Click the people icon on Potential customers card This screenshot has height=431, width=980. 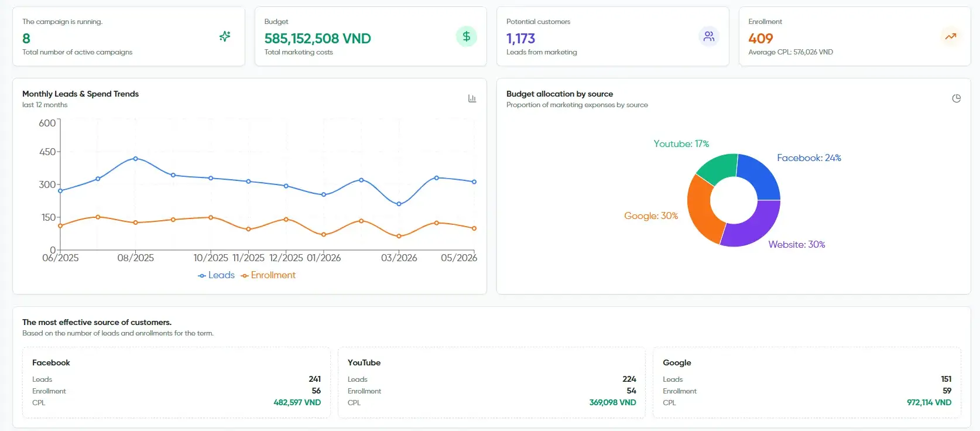click(x=709, y=36)
